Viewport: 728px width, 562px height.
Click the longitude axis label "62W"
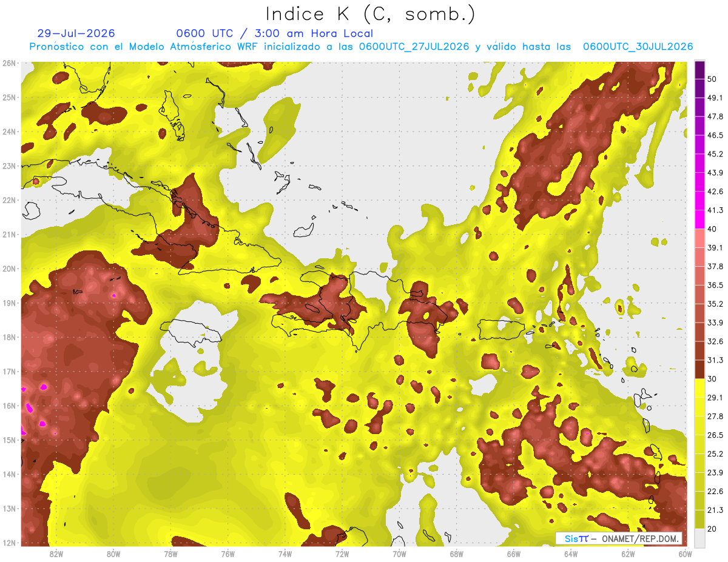point(628,554)
